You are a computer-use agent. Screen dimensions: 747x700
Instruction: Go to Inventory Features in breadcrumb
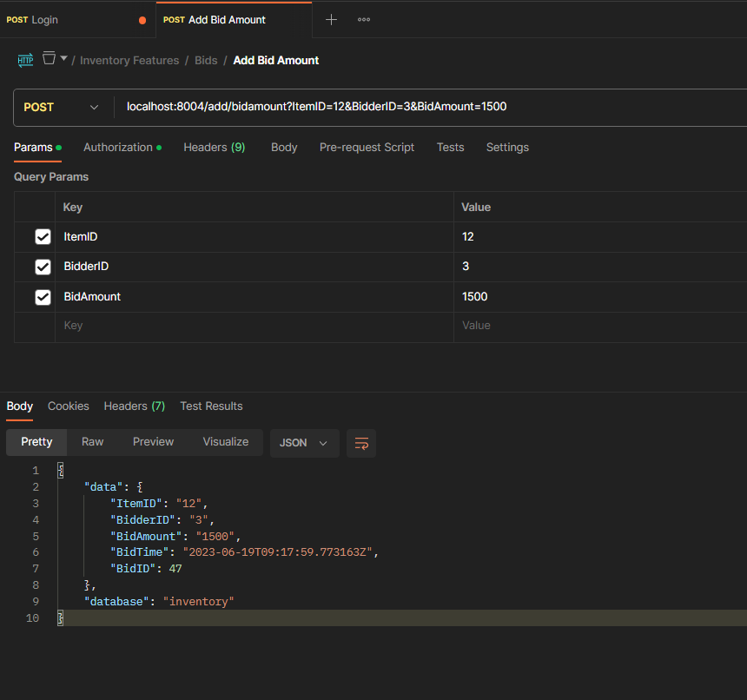129,61
